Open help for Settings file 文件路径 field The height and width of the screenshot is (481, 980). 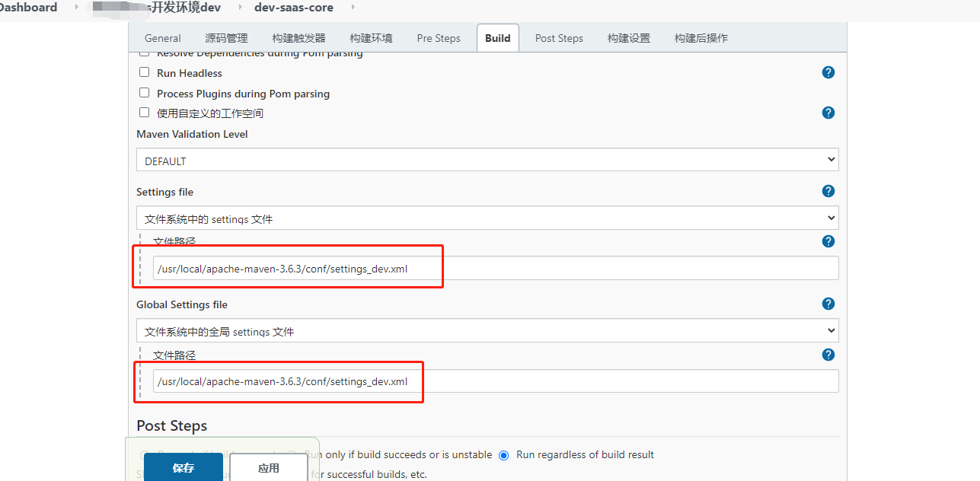pos(828,241)
